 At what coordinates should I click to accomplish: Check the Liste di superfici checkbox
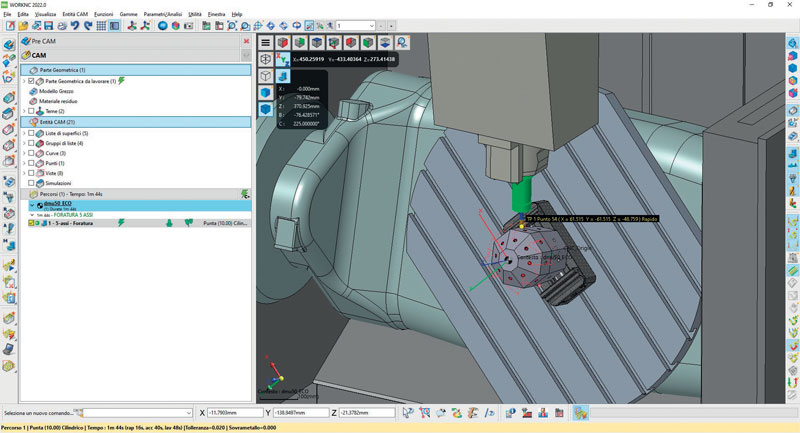(x=31, y=133)
